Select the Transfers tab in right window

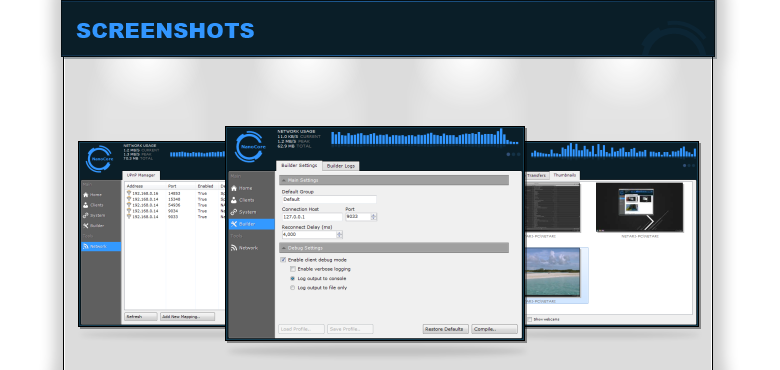tap(536, 176)
